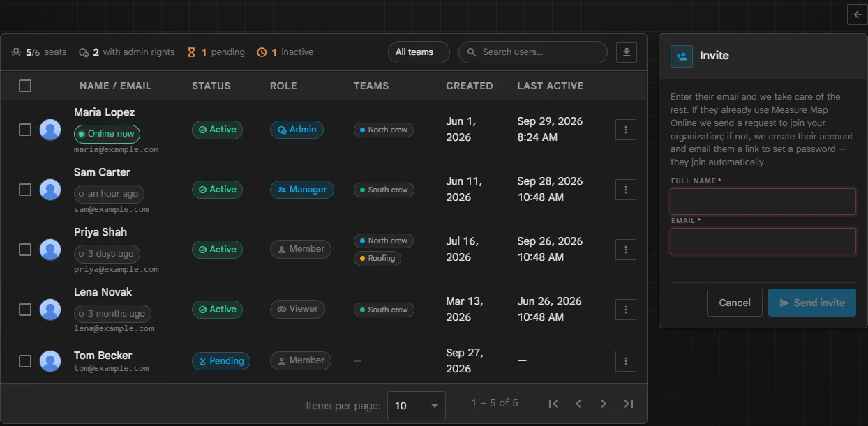Focus the Search users field
Viewport: 868px width, 426px height.
[x=533, y=52]
